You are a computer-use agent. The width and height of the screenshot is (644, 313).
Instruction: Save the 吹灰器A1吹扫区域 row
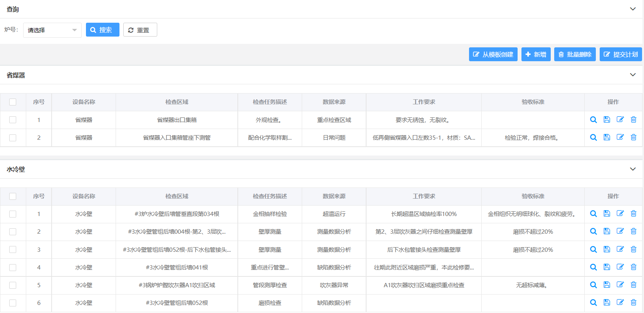607,285
